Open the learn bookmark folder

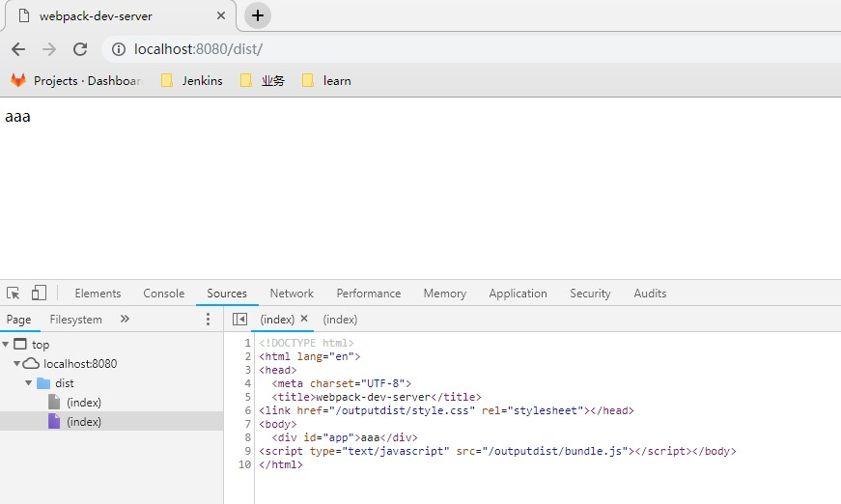pos(326,80)
